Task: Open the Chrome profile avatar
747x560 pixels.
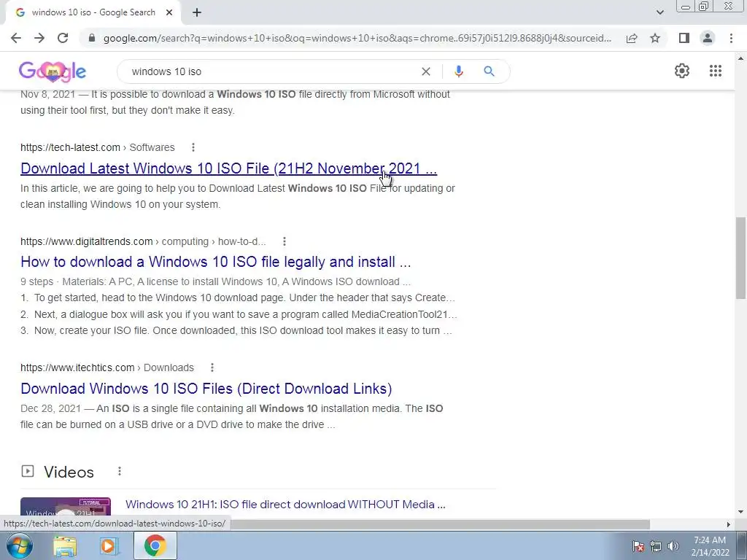Action: click(708, 38)
